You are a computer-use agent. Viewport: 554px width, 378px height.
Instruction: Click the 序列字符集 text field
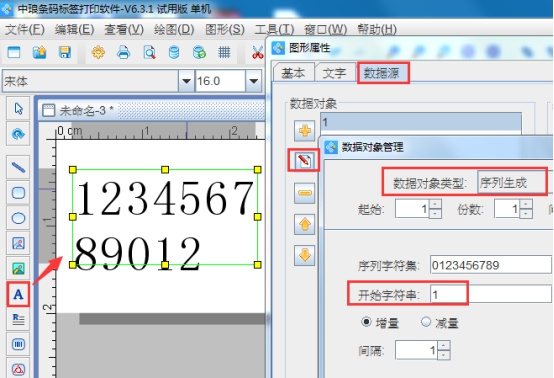[490, 265]
